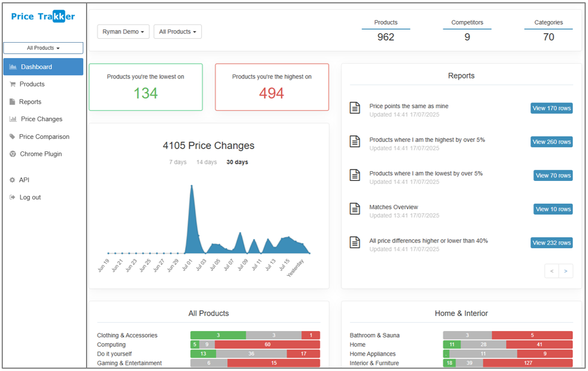Click the Log out arrow icon
This screenshot has width=588, height=371.
[x=13, y=197]
